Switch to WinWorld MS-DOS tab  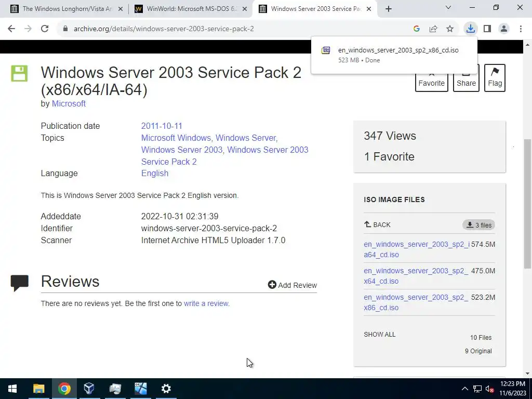point(192,9)
